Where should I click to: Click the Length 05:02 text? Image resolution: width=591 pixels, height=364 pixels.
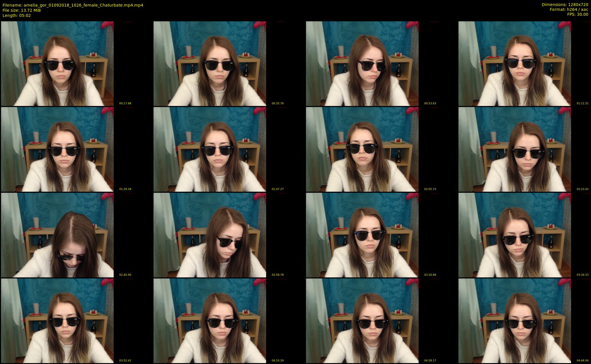pos(17,15)
